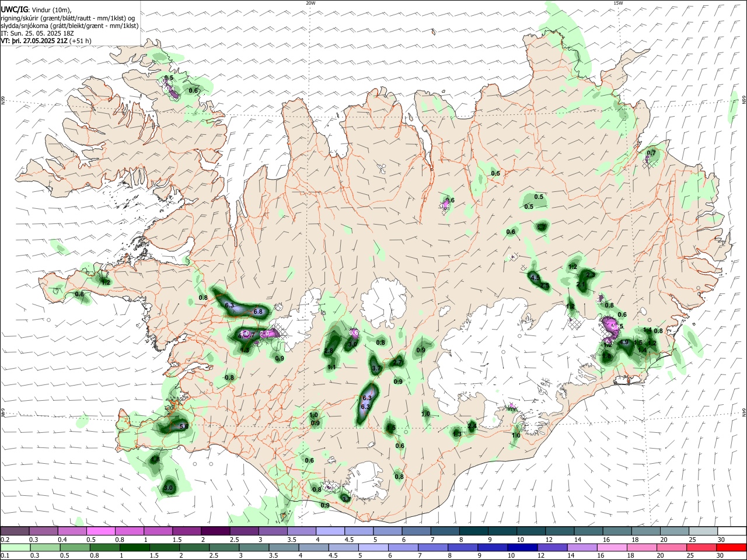Screen dimensions: 747x560
Task: Click the 0.2 swatch in the top legend row
Action: pos(15,531)
